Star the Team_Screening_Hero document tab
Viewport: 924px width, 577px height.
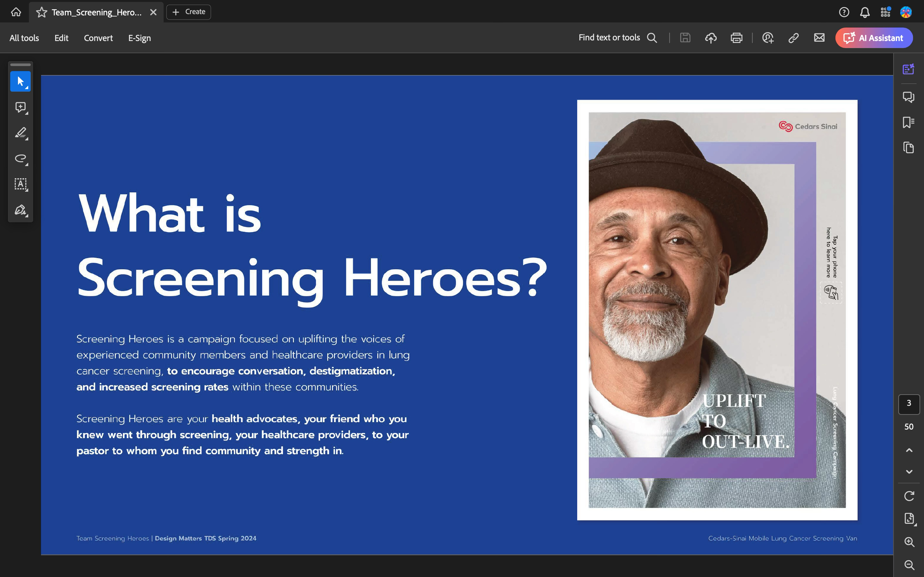click(x=41, y=12)
